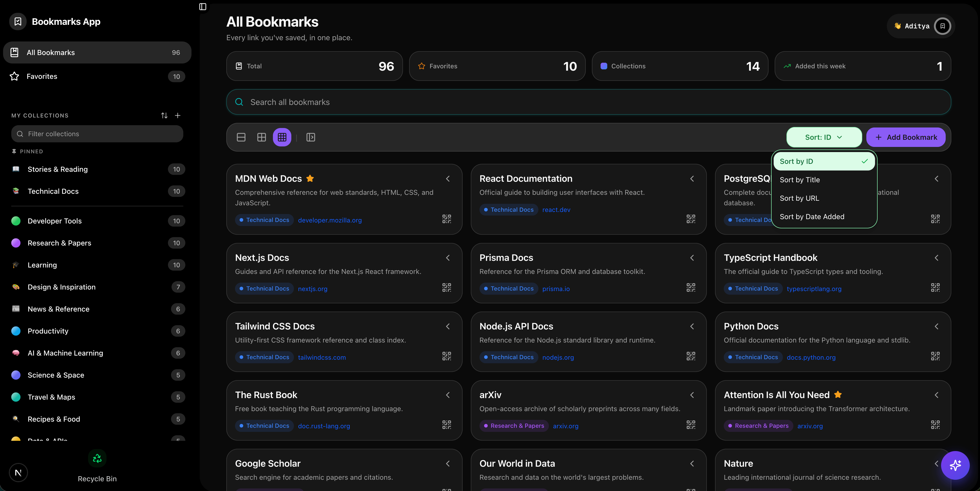Show QR code for MDN Web Docs
The width and height of the screenshot is (980, 491).
pyautogui.click(x=447, y=219)
